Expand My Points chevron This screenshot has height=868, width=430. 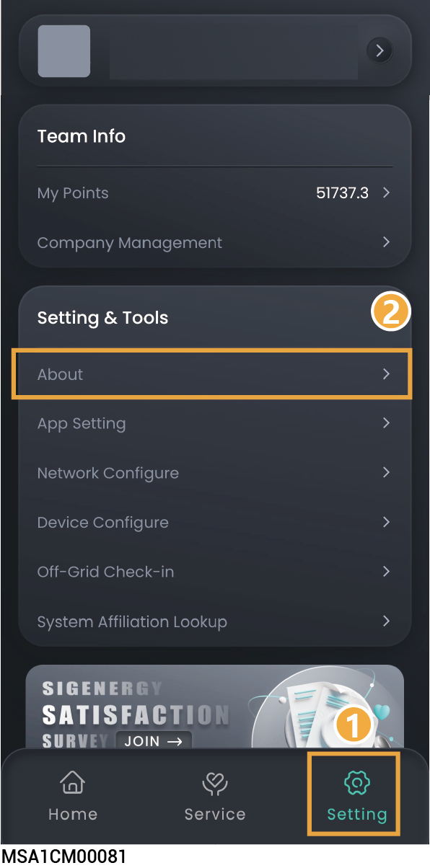coord(386,192)
